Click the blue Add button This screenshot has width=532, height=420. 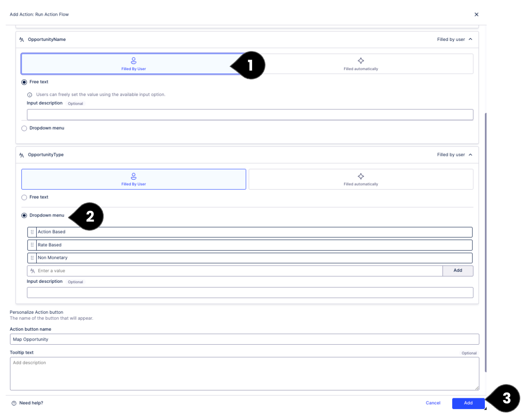468,403
